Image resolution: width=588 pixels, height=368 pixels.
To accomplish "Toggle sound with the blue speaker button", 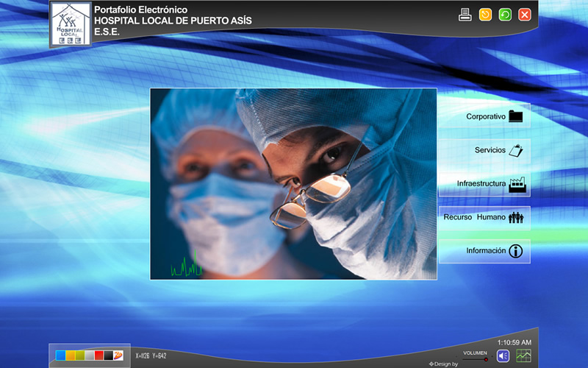I will (503, 355).
